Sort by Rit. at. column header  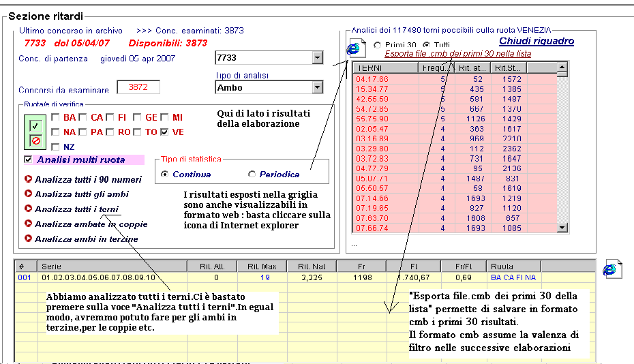click(473, 68)
